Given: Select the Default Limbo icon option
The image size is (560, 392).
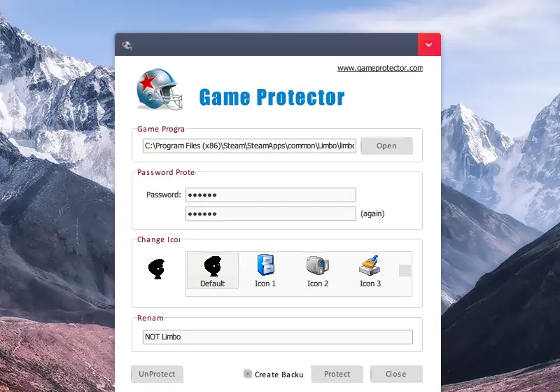Looking at the screenshot, I should 213,271.
